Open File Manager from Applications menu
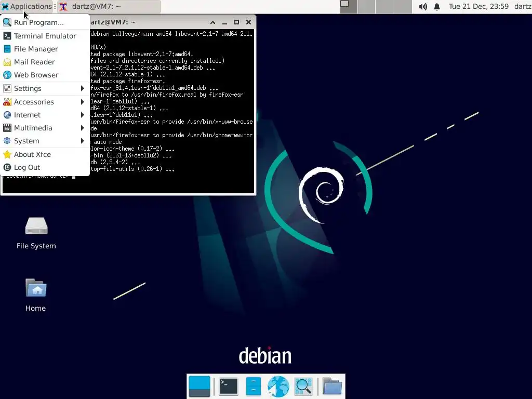This screenshot has height=399, width=532. (x=45, y=49)
